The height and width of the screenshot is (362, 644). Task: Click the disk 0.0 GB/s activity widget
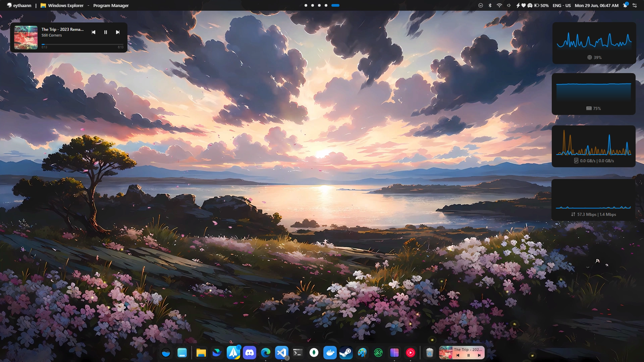tap(594, 146)
